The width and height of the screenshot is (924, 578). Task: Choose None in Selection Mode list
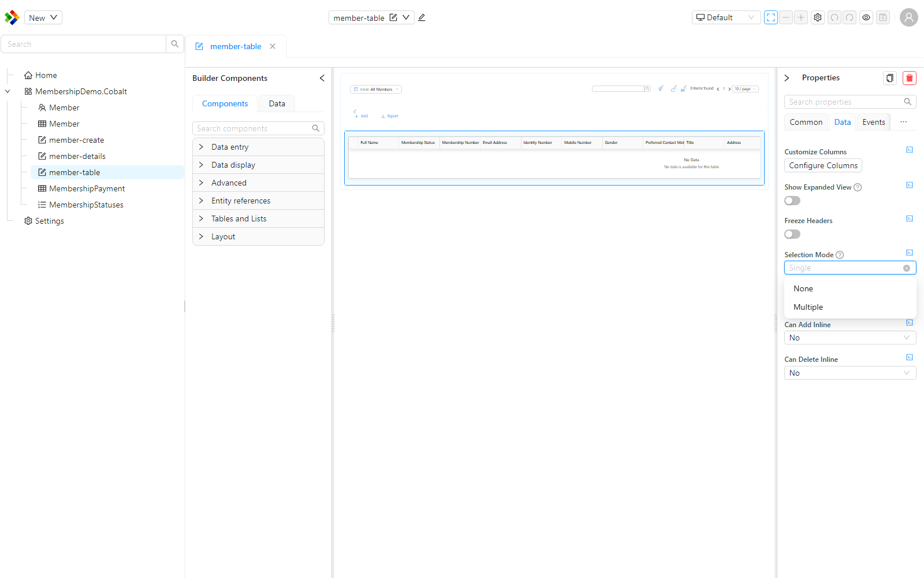[x=850, y=288]
